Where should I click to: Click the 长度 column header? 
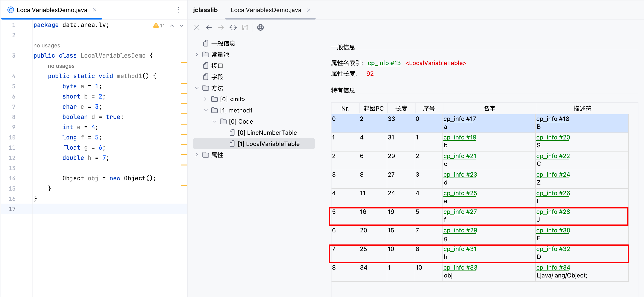tap(401, 108)
